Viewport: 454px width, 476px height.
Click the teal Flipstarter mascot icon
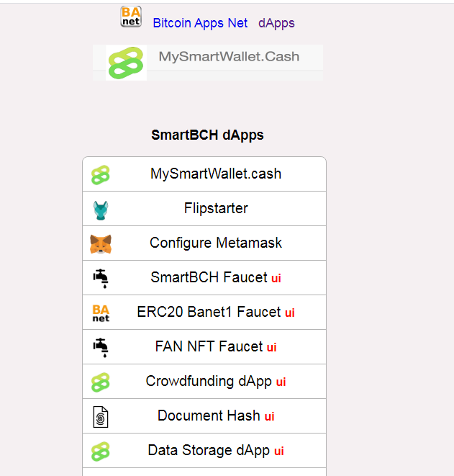click(x=101, y=210)
